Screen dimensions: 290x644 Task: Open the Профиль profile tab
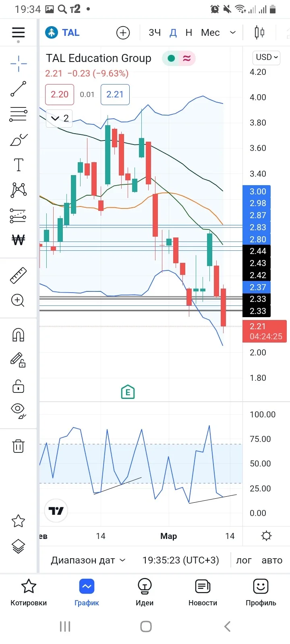click(x=261, y=593)
